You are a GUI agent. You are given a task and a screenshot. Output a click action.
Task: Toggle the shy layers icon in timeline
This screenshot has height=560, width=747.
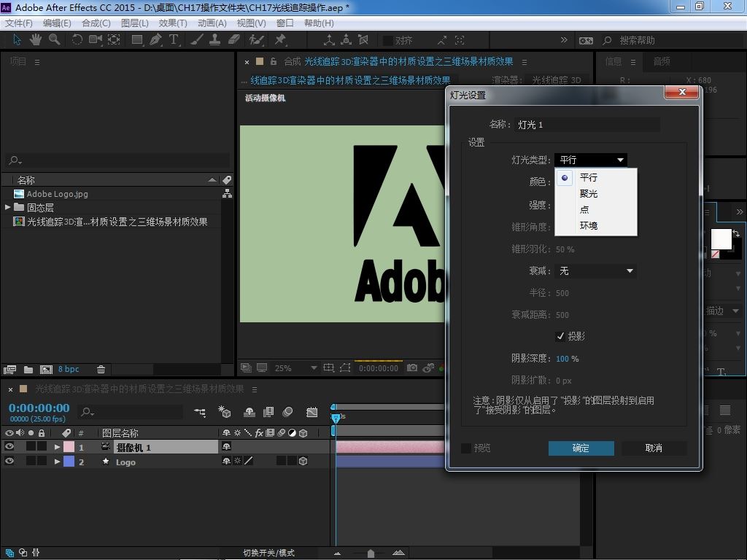[249, 413]
